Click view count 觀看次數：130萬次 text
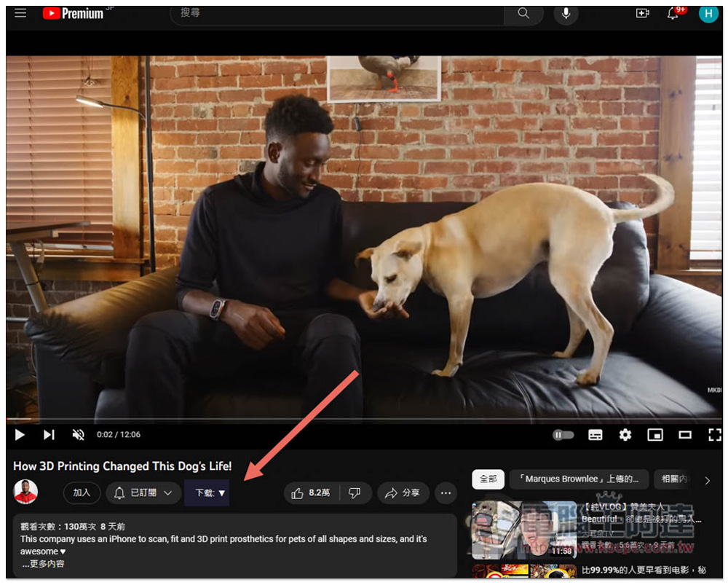 pos(58,527)
